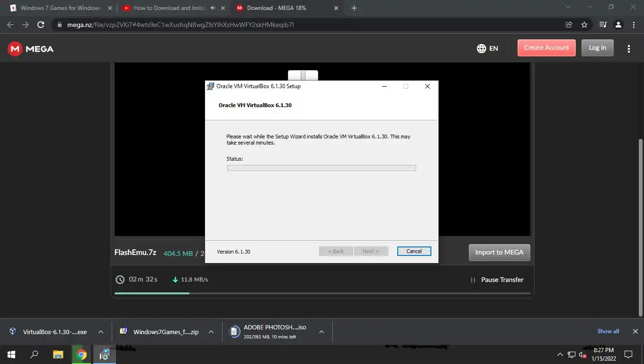Cancel the VirtualBox setup

tap(414, 251)
